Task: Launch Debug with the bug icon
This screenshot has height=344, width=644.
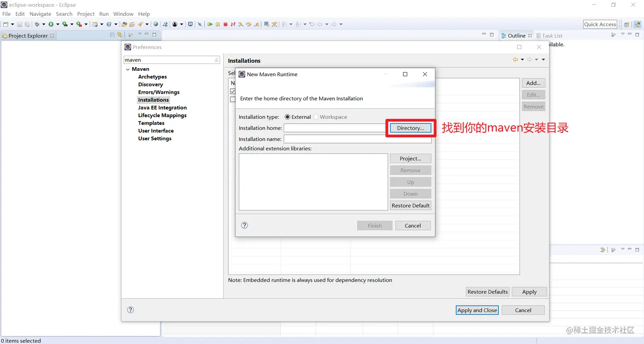Action: [x=37, y=24]
